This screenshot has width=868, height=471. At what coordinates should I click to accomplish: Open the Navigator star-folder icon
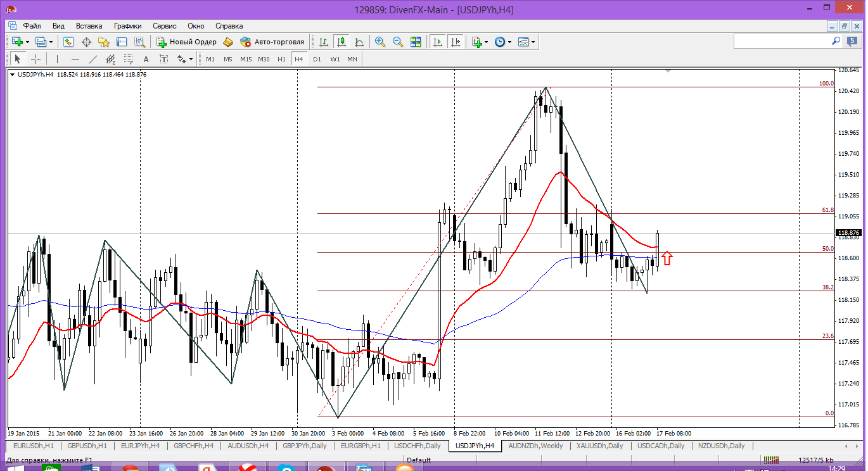104,42
